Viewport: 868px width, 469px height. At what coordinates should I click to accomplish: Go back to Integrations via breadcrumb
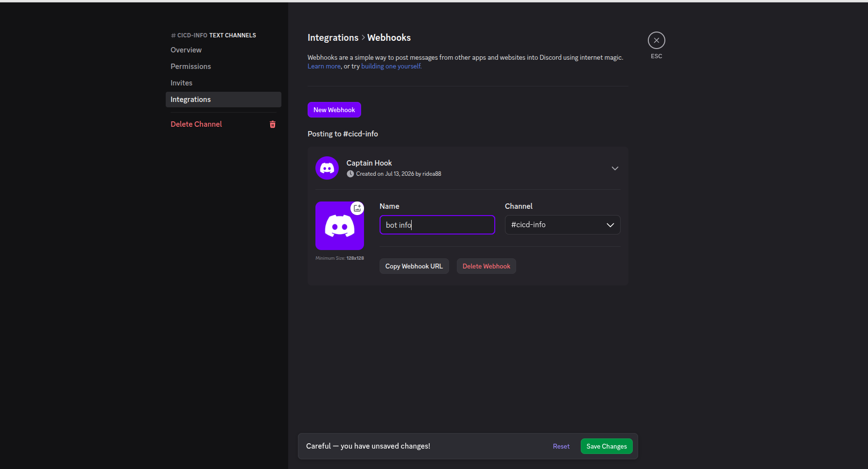tap(333, 38)
